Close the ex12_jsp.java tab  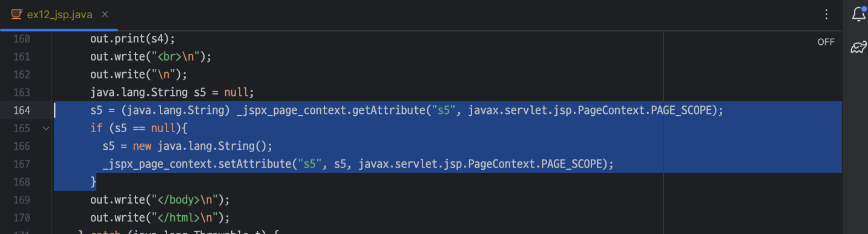(x=105, y=15)
